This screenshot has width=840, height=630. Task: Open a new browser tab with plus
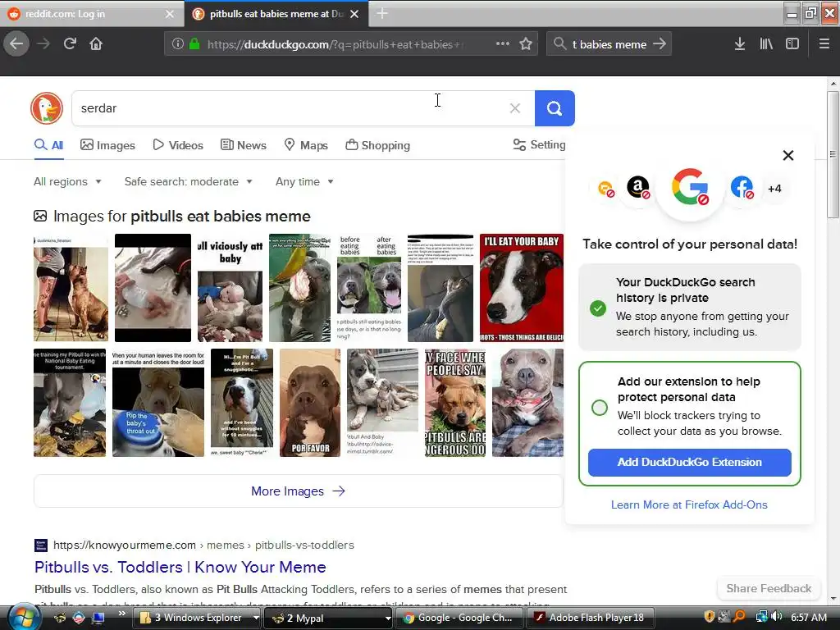point(382,13)
